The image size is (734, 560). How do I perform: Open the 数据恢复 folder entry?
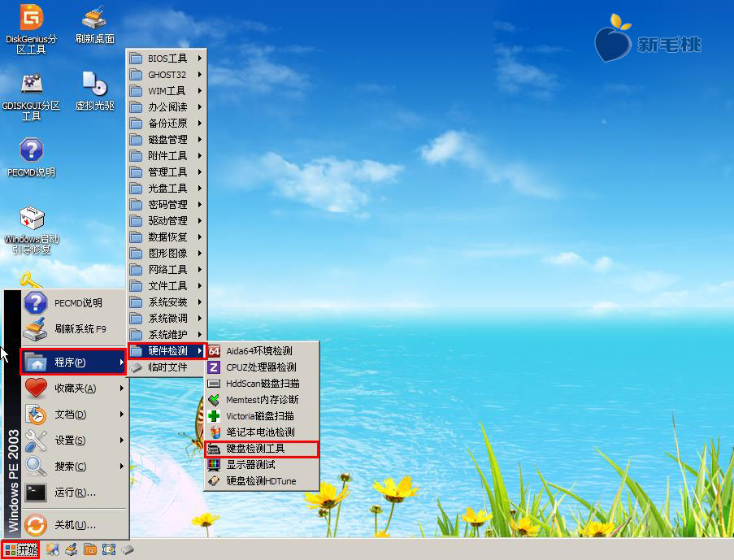(167, 237)
